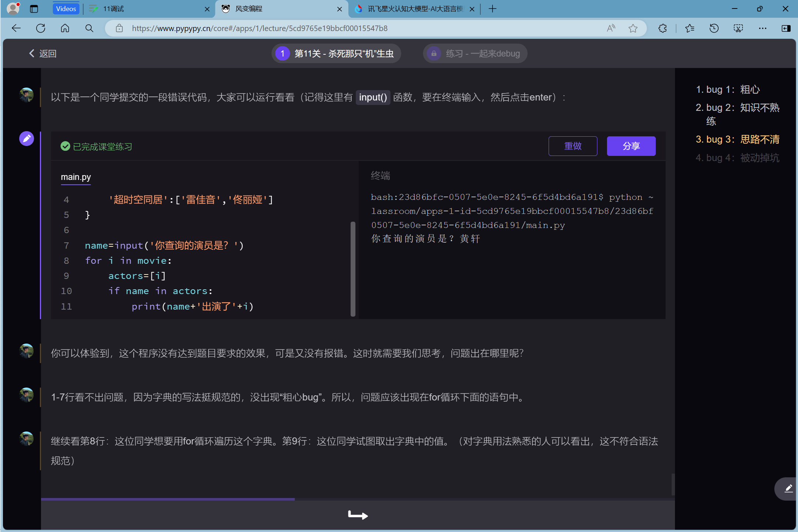
Task: Click the page scrollbar near lesson bottom
Action: 673,484
